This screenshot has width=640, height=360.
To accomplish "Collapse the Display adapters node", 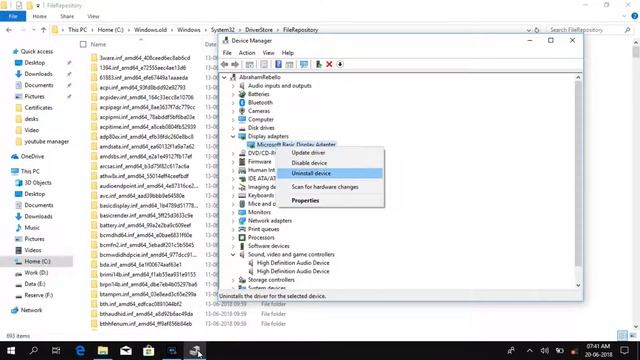I will 233,136.
